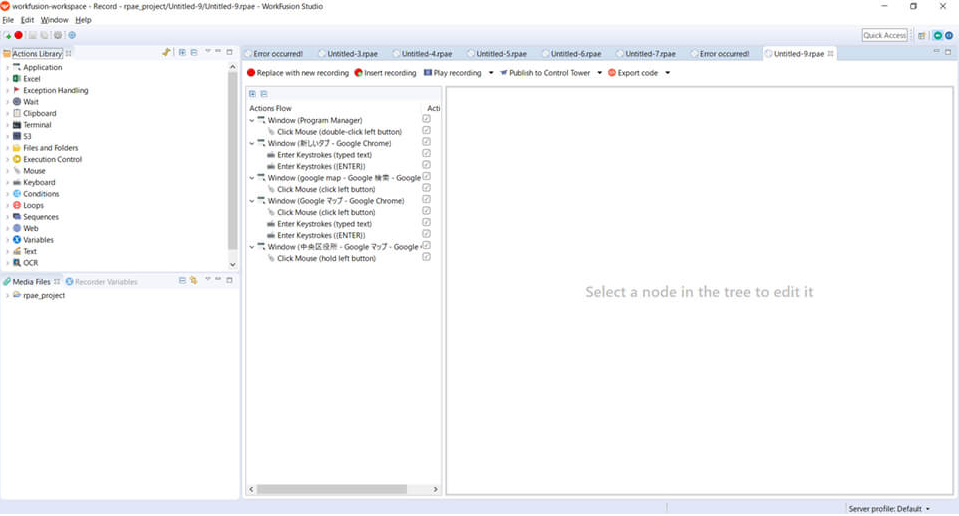Switch to the green recorder perspective icon
This screenshot has height=516, width=959.
938,35
